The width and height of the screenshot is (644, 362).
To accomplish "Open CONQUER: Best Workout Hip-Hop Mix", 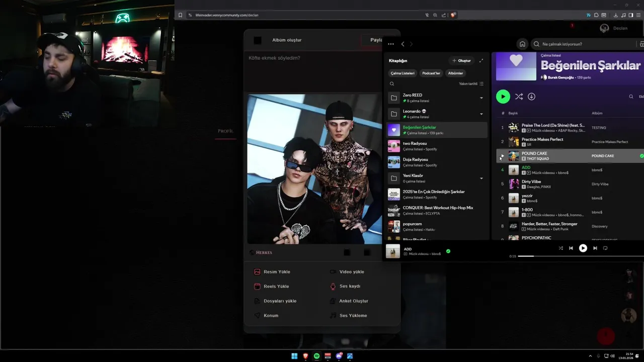I will pos(437,210).
